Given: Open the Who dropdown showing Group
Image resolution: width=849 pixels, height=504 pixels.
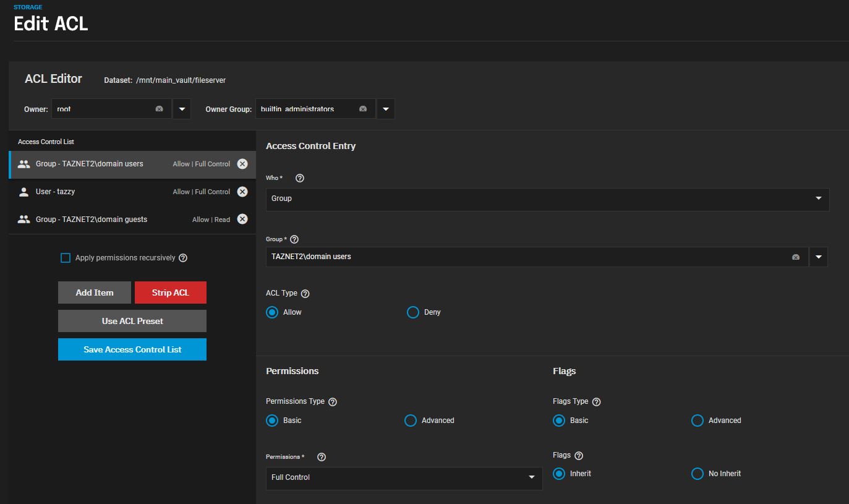Looking at the screenshot, I should (x=547, y=199).
